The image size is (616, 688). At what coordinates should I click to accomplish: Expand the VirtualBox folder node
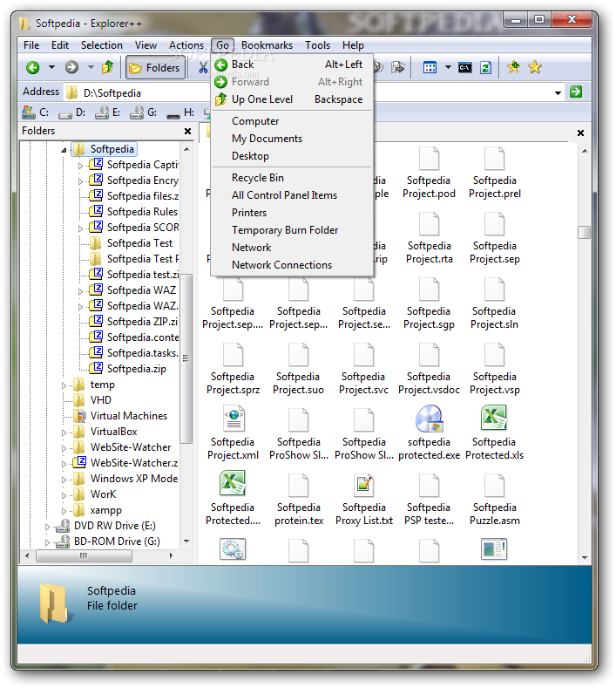pos(64,433)
